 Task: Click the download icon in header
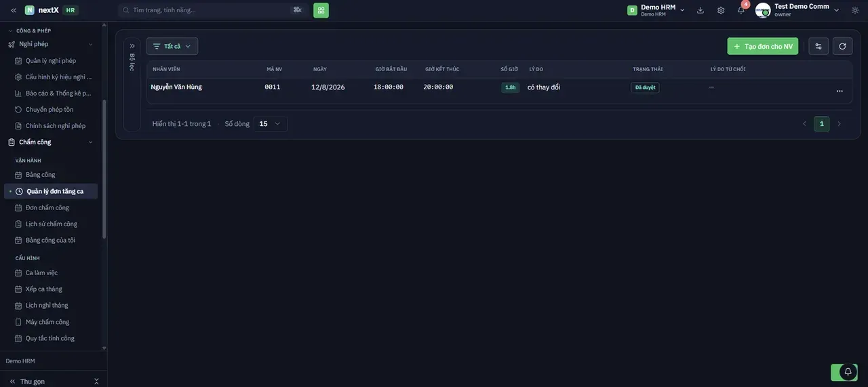tap(701, 10)
